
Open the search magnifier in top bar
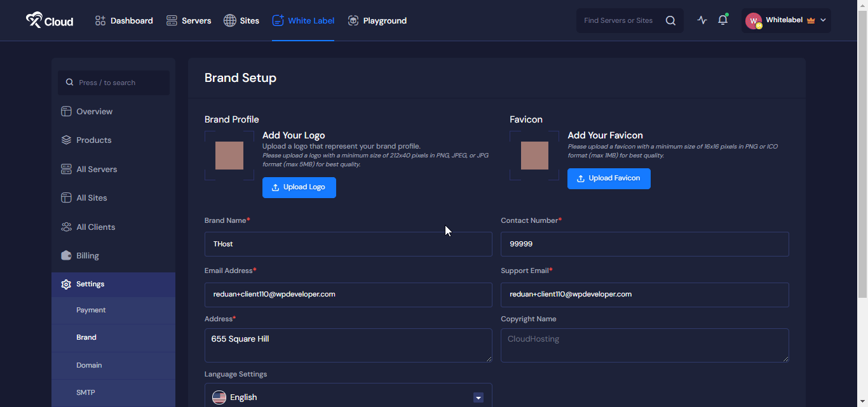pyautogui.click(x=670, y=20)
